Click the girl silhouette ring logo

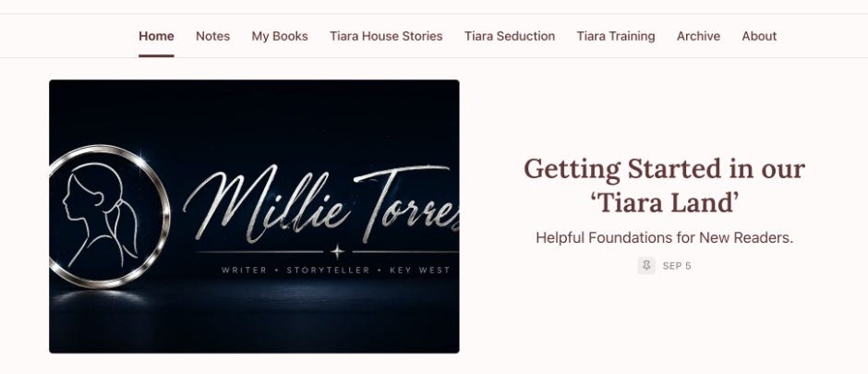(x=109, y=216)
